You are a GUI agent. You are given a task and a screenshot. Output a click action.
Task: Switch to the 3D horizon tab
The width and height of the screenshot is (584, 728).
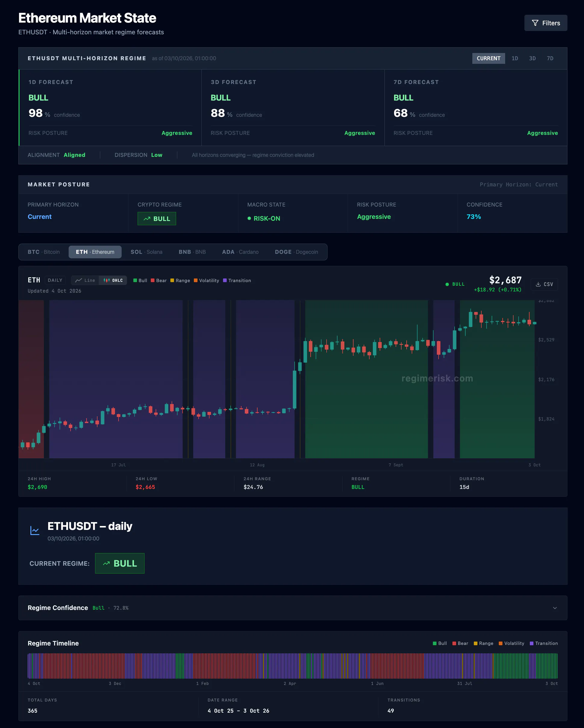pos(532,58)
